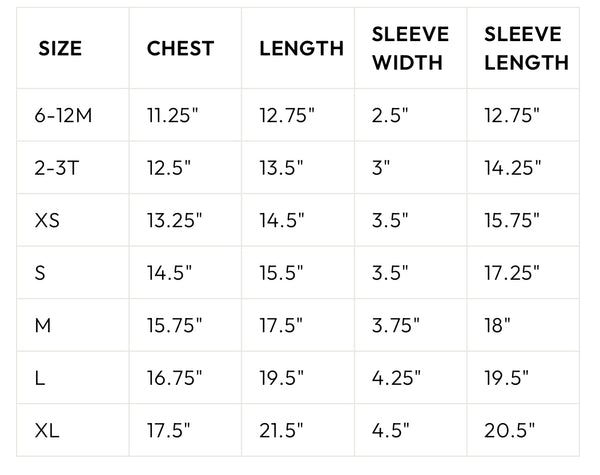The image size is (600, 475).
Task: Click the 3.75" sleeve width cell
Action: [396, 323]
